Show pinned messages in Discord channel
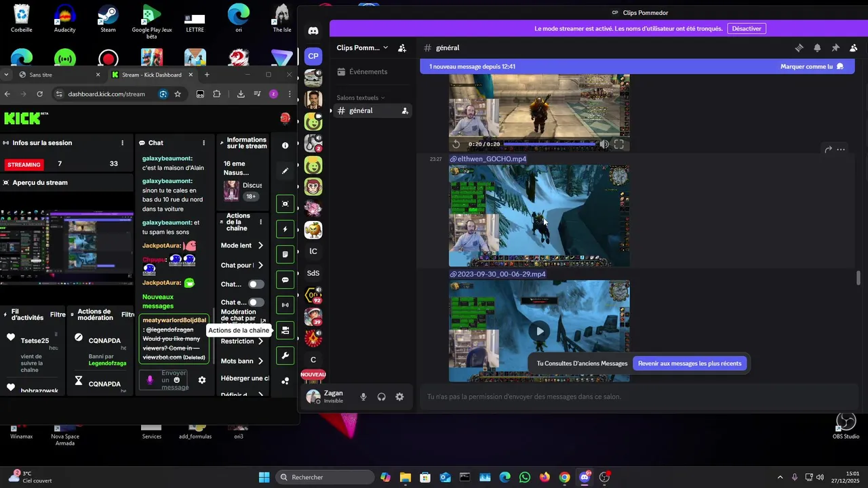 pos(835,48)
